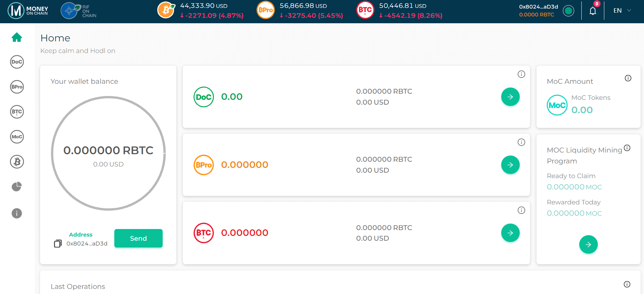This screenshot has width=644, height=294.
Task: Click the Home page heading
Action: click(55, 38)
